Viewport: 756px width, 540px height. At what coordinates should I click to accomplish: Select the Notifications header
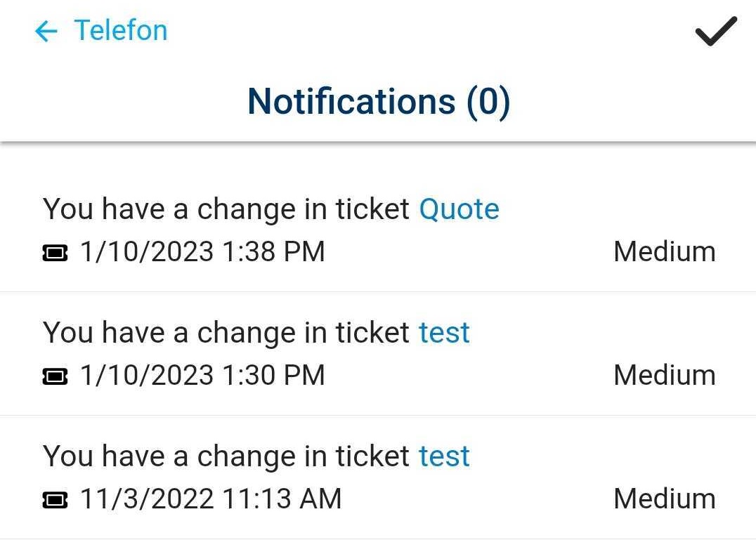pyautogui.click(x=378, y=100)
